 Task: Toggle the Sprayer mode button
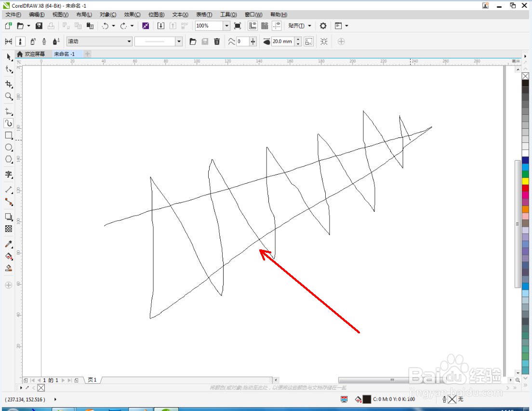click(x=33, y=41)
